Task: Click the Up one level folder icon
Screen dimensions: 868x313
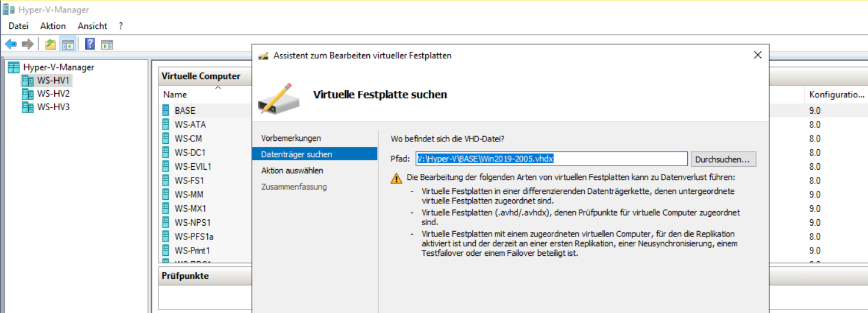Action: point(51,44)
